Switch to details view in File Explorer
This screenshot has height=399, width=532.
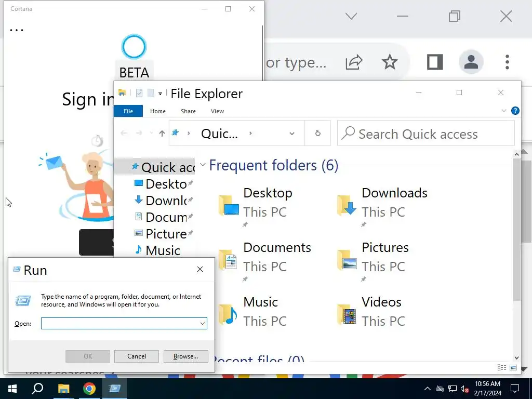click(502, 367)
